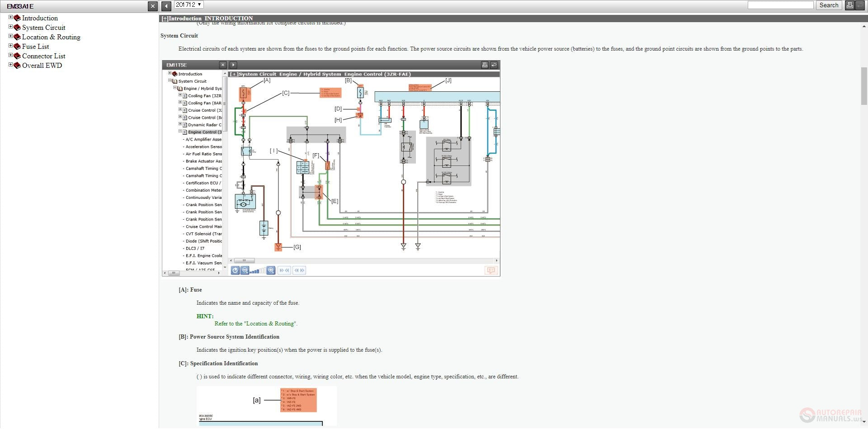Click the main page vertical scrollbar thumb

864,86
